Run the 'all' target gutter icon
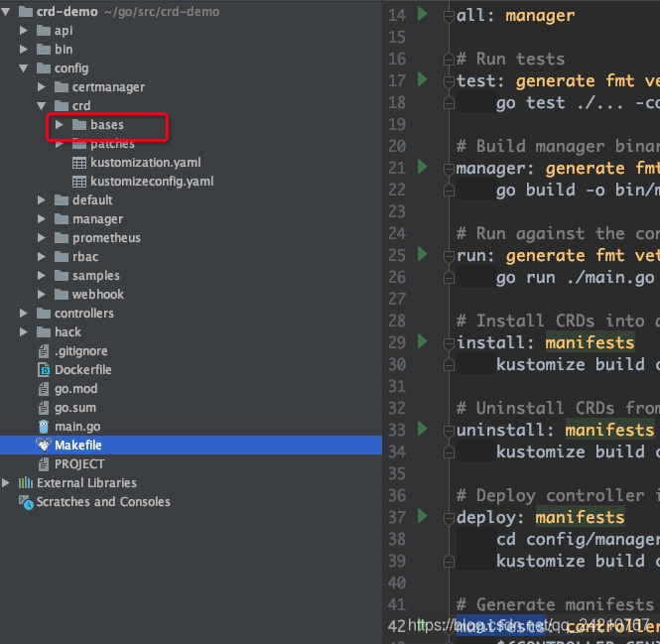This screenshot has height=644, width=660. click(422, 14)
